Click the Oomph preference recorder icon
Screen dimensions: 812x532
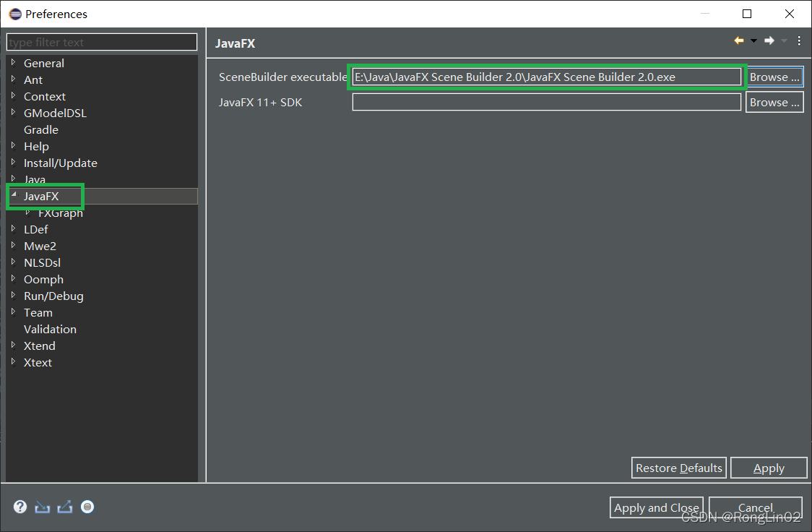pyautogui.click(x=87, y=507)
